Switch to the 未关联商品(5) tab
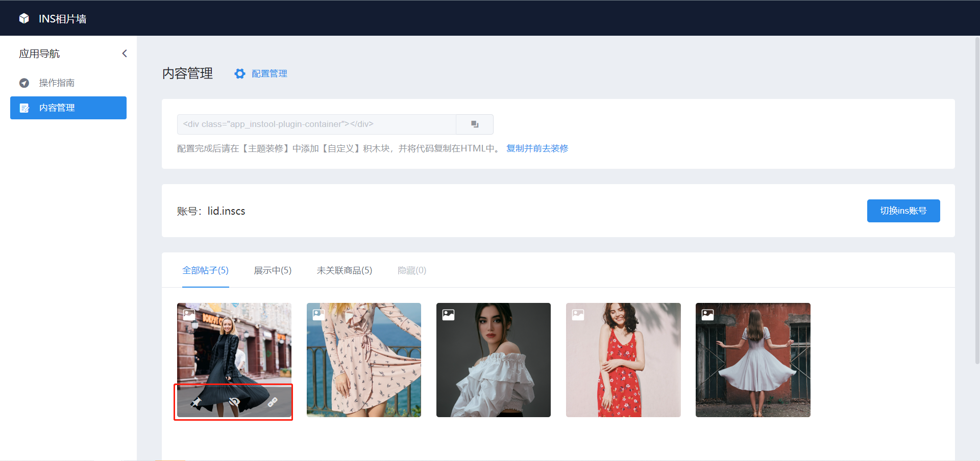 point(345,270)
